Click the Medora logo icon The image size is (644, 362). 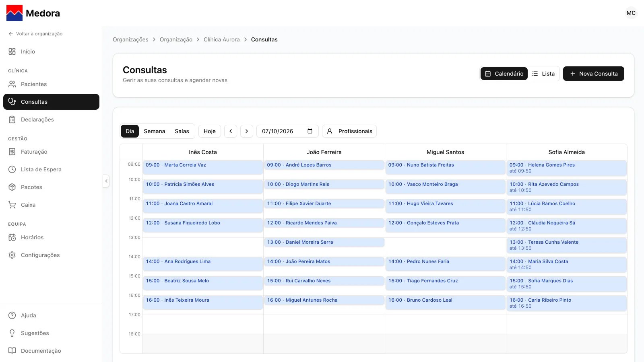[x=14, y=13]
